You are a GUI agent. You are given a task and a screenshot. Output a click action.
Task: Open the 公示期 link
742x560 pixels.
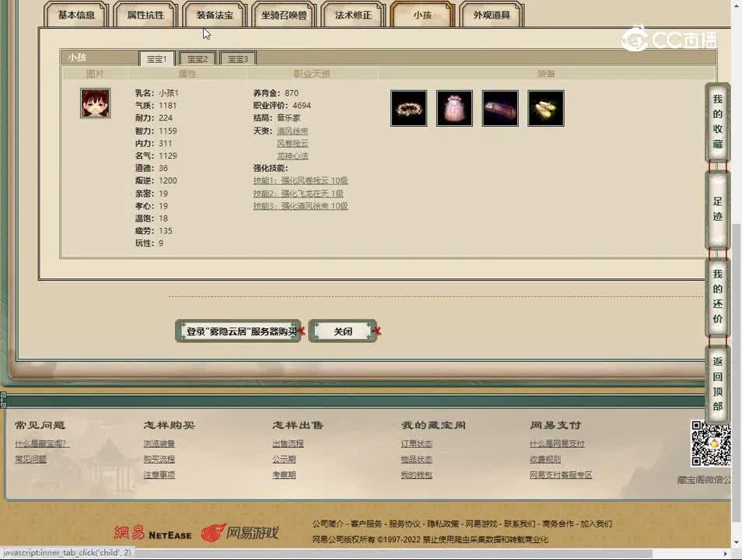[x=284, y=459]
